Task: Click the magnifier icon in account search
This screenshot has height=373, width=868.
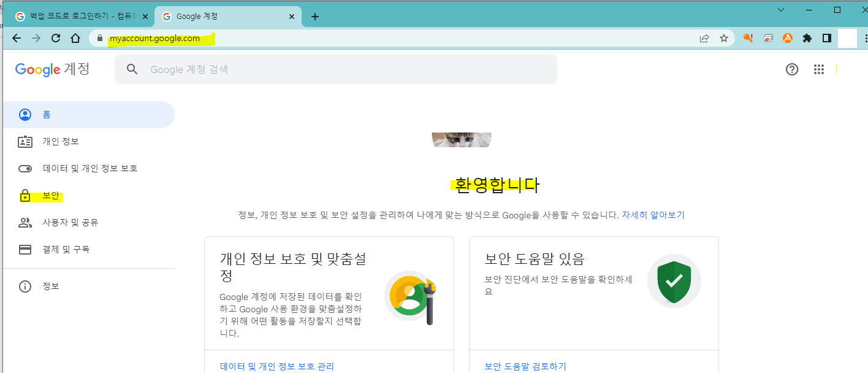Action: coord(132,69)
